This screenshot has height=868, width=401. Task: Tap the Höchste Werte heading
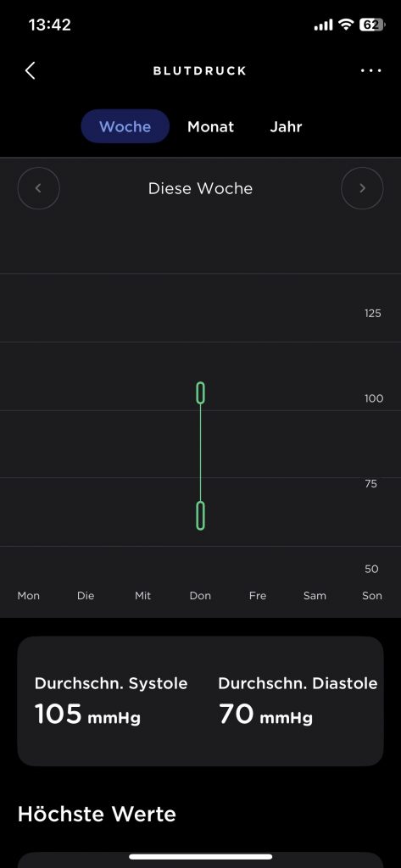pyautogui.click(x=97, y=815)
